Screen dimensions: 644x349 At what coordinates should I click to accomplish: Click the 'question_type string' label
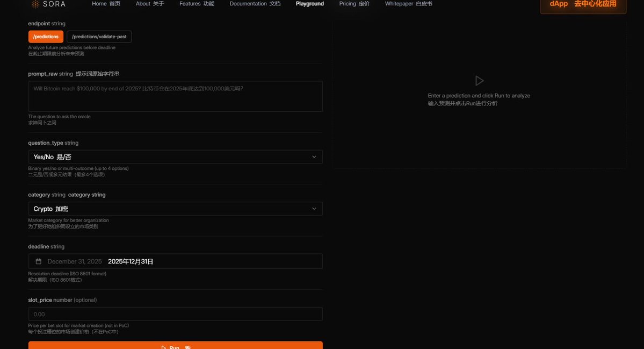pyautogui.click(x=53, y=143)
